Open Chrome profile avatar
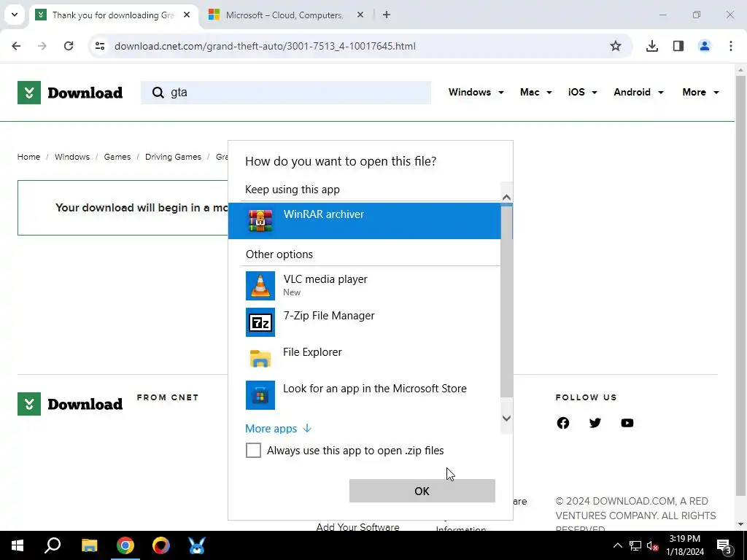This screenshot has width=747, height=560. pos(705,46)
